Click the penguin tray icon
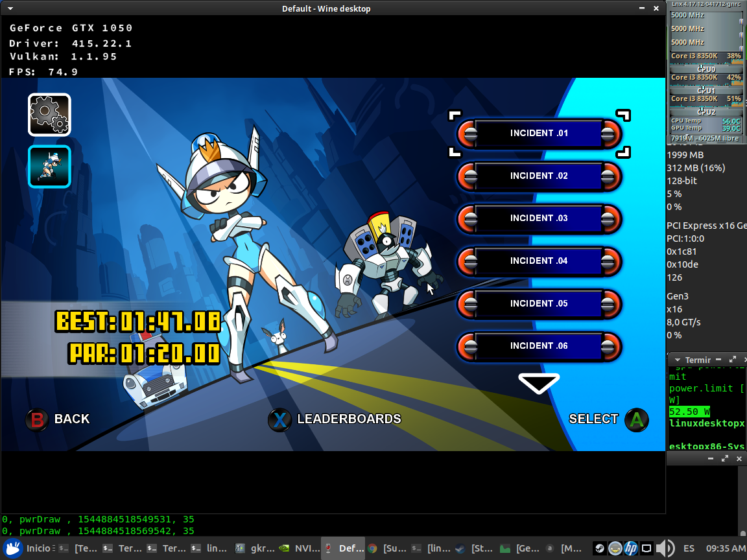This screenshot has width=747, height=560. click(x=615, y=548)
